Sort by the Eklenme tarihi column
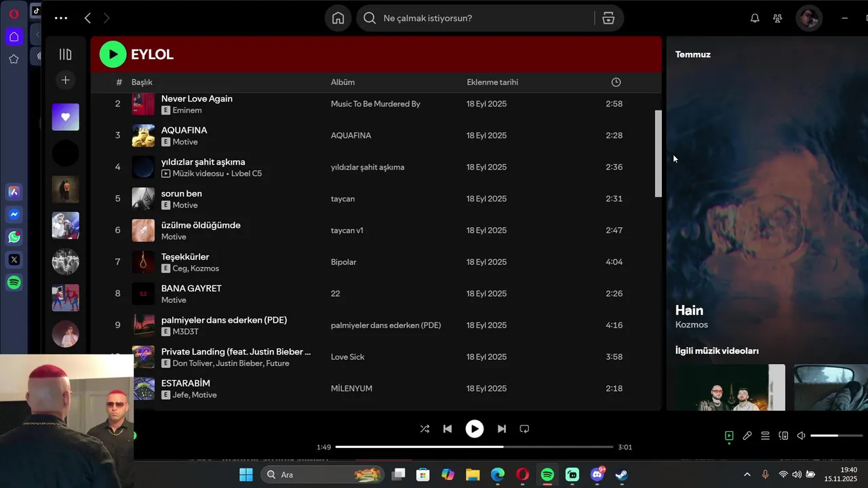This screenshot has height=488, width=868. tap(492, 82)
